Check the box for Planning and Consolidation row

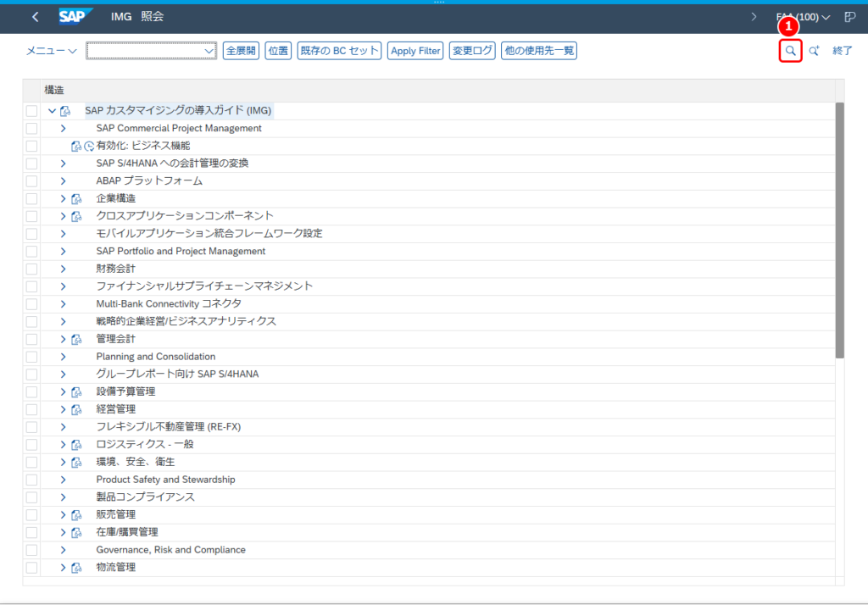[x=31, y=357]
